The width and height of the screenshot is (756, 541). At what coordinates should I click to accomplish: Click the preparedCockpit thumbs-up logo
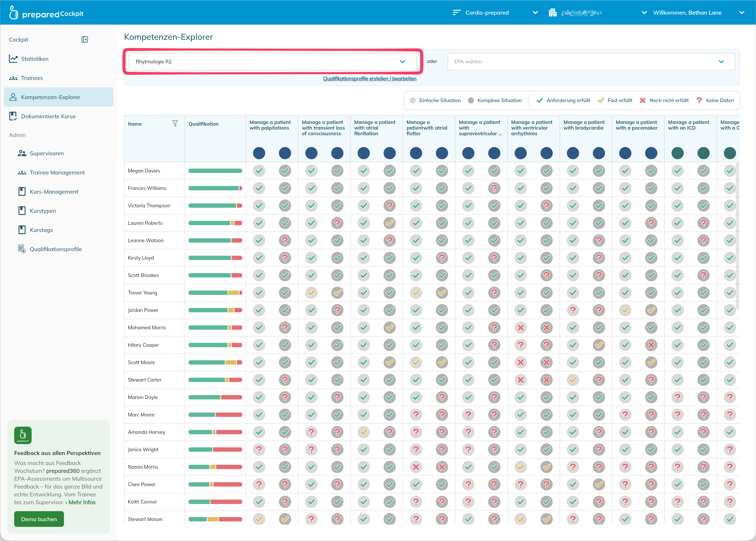[x=14, y=13]
